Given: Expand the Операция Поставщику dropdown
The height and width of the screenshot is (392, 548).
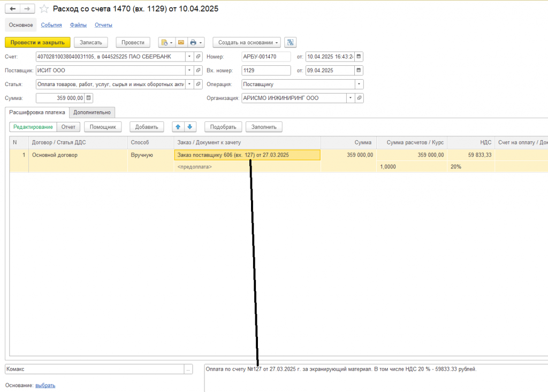Looking at the screenshot, I should point(359,84).
